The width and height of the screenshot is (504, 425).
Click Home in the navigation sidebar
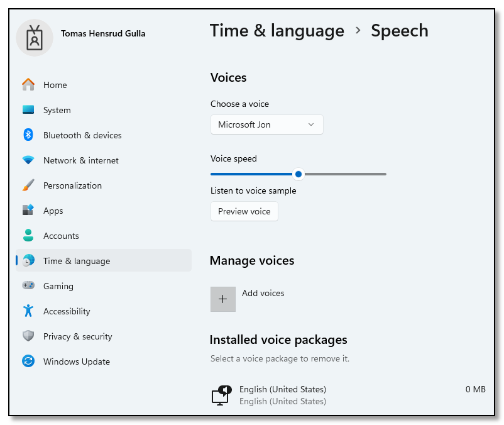coord(55,85)
